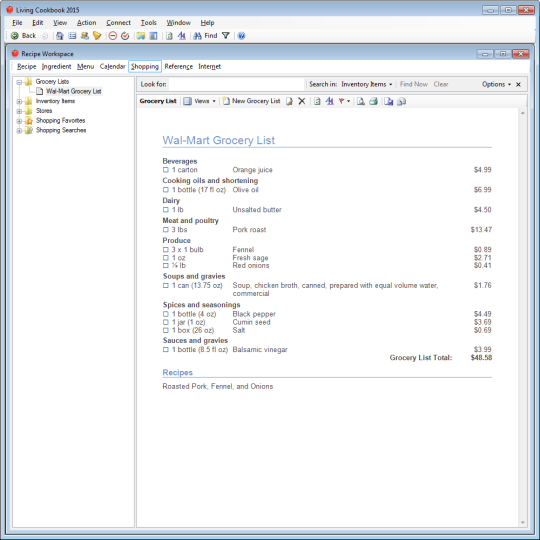Click refresh icon in Grocery List toolbar
540x540 pixels.
pyautogui.click(x=317, y=101)
